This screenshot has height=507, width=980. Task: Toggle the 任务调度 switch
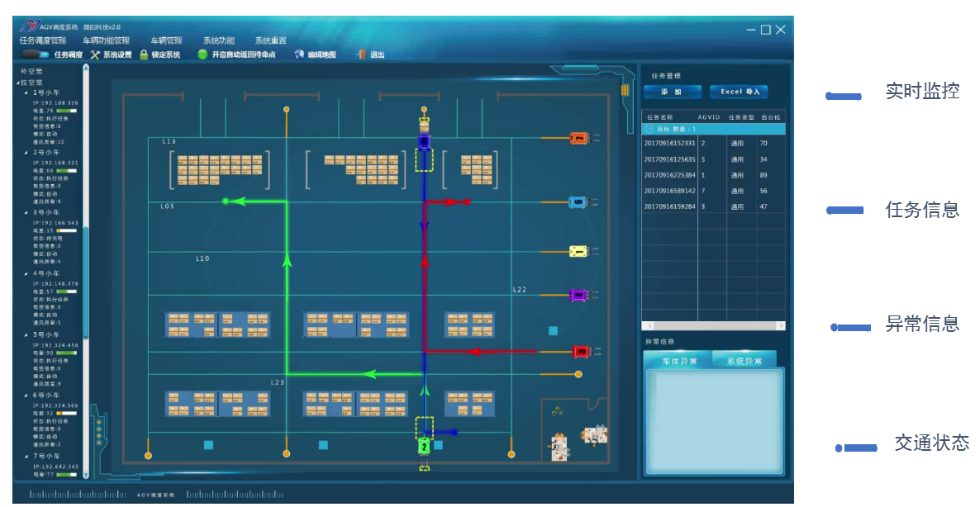pos(36,54)
